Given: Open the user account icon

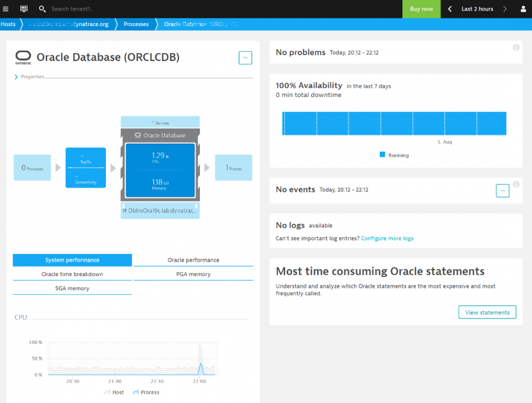Looking at the screenshot, I should coord(523,9).
